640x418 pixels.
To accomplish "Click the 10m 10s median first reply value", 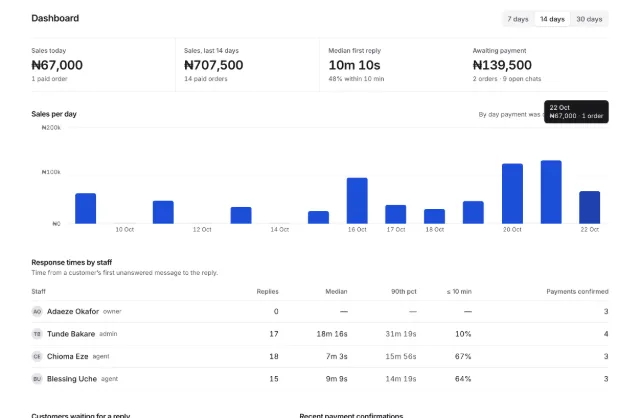I will pyautogui.click(x=354, y=65).
